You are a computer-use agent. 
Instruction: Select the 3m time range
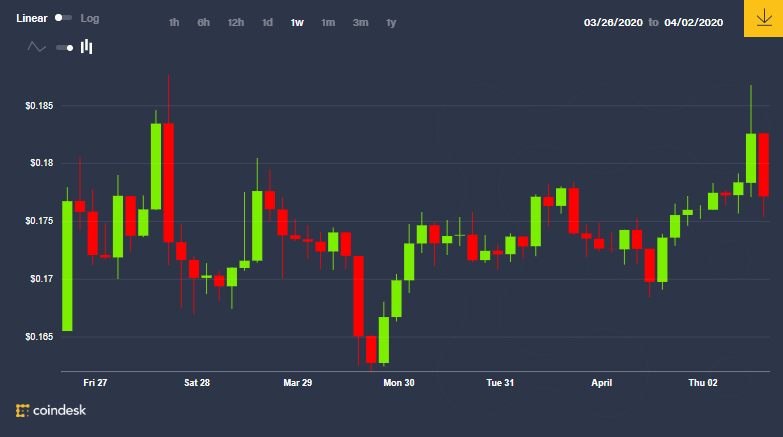[360, 22]
